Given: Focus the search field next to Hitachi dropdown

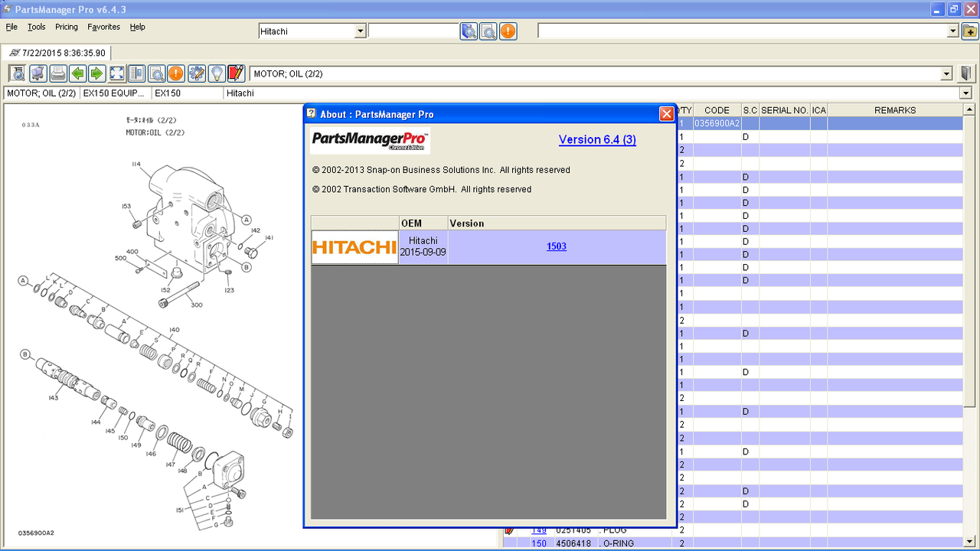Looking at the screenshot, I should tap(413, 31).
